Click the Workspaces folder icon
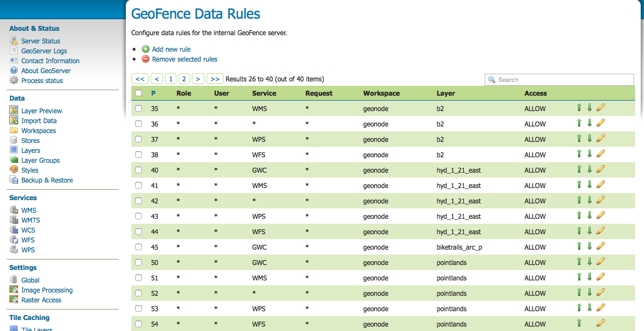This screenshot has height=331, width=644. (x=14, y=130)
